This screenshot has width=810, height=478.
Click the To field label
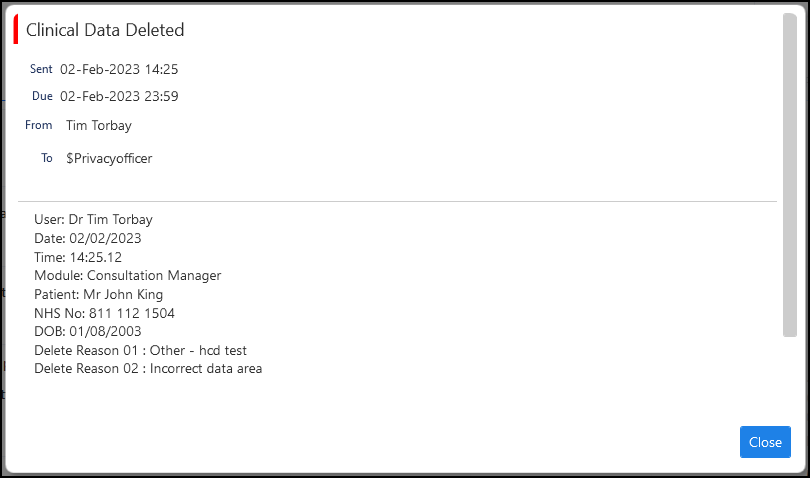point(46,158)
